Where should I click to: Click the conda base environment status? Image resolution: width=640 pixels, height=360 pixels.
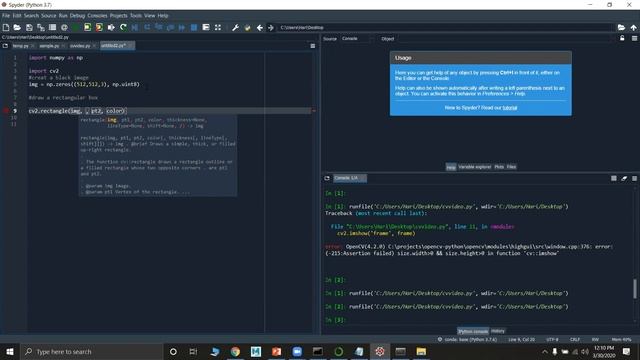[x=467, y=340]
